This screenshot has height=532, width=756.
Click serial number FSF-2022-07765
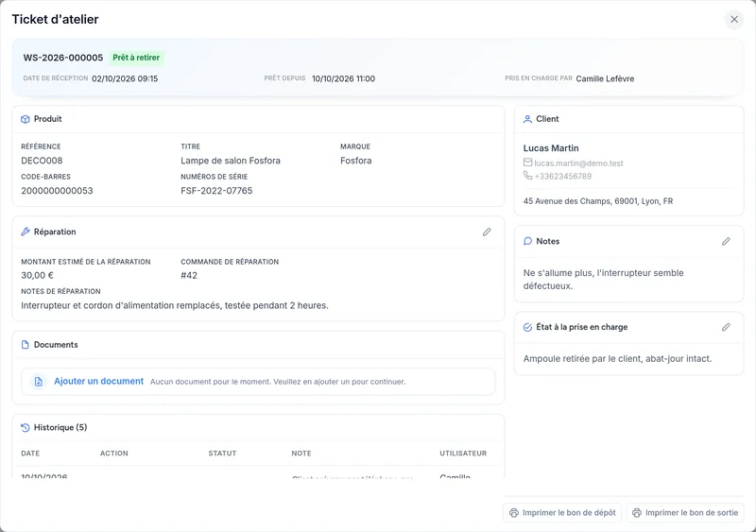click(216, 191)
